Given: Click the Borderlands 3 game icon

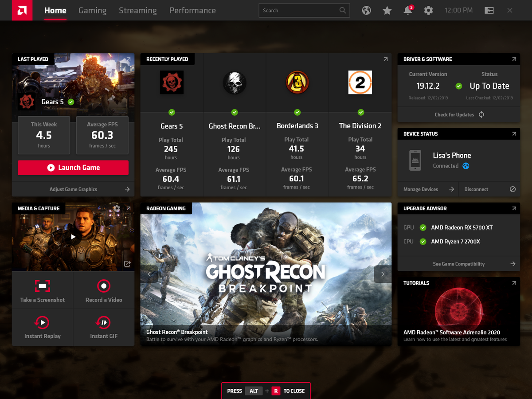Looking at the screenshot, I should click(297, 82).
